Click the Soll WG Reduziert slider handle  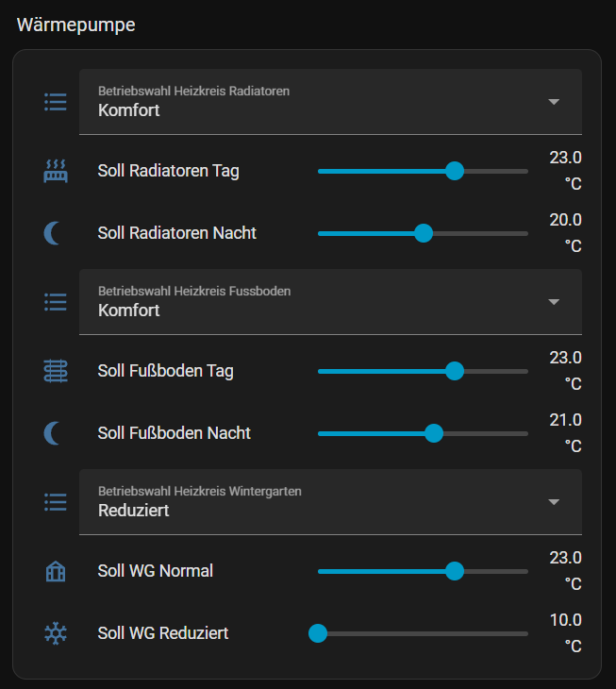[318, 633]
